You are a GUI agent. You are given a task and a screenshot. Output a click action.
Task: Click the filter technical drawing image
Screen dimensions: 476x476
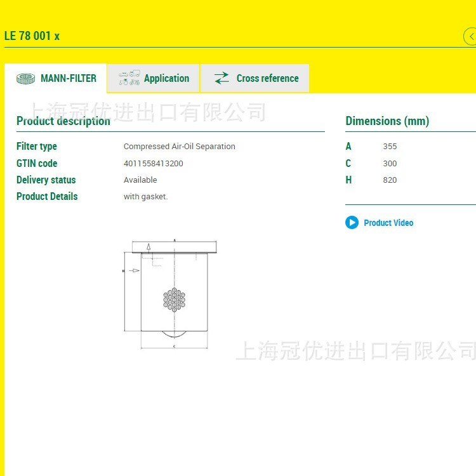coord(170,294)
